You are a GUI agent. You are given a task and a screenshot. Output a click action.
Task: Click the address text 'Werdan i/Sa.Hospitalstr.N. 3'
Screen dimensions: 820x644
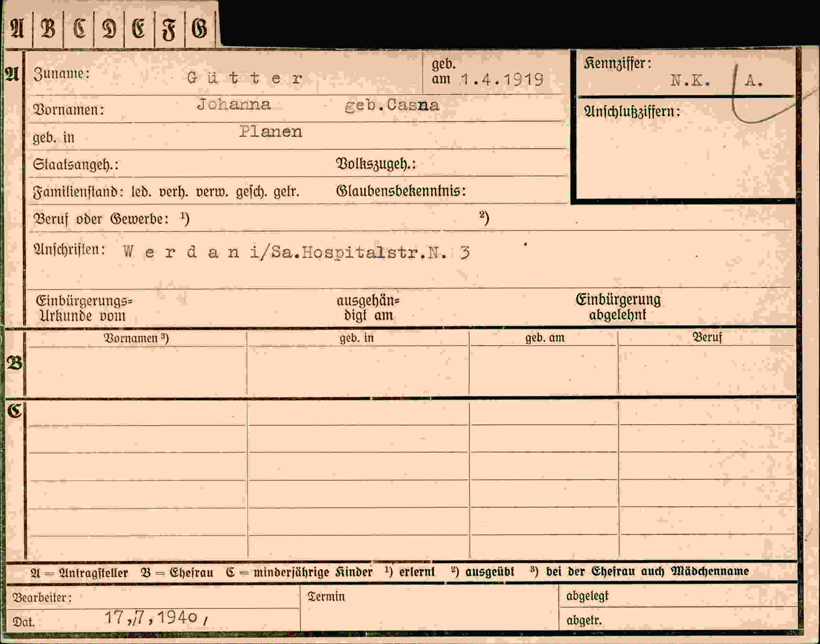coord(296,252)
